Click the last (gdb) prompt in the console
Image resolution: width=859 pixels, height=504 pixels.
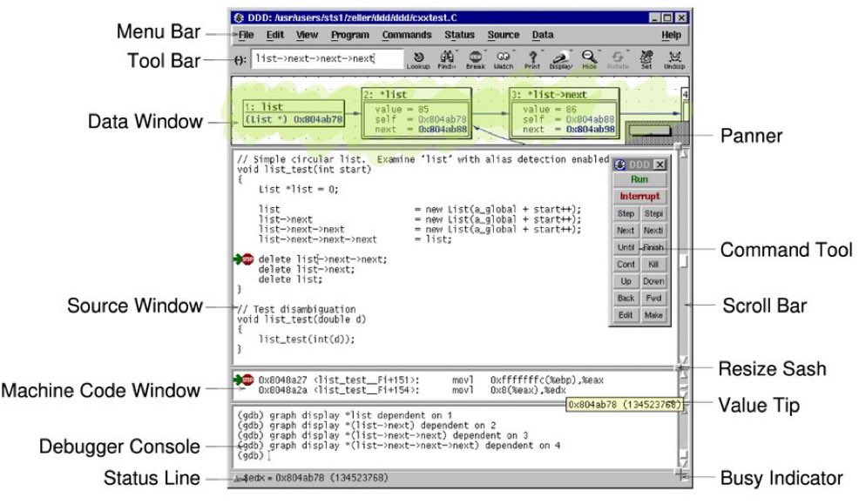250,455
